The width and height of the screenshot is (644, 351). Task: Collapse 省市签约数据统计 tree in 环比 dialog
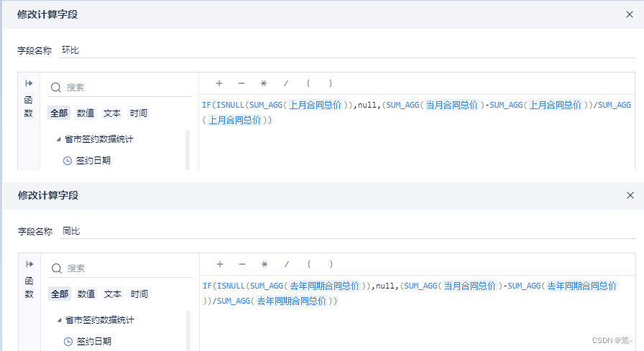(59, 139)
